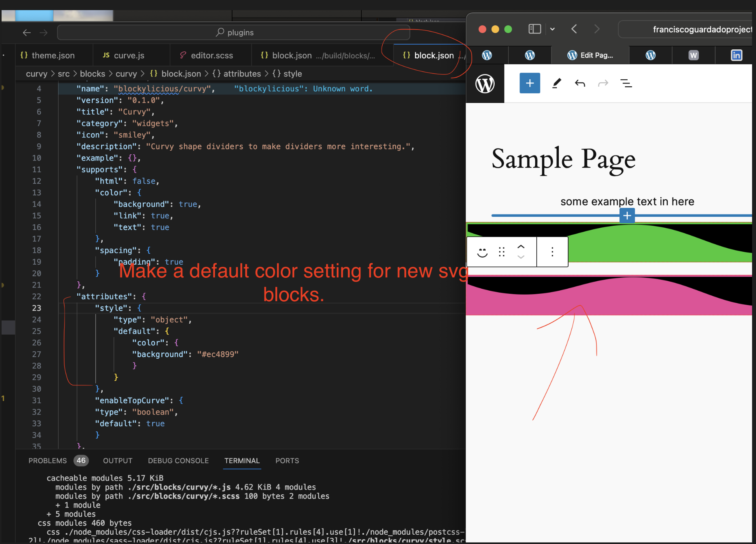Viewport: 756px width, 544px height.
Task: Click the WordPress logo to exit editor
Action: [485, 84]
